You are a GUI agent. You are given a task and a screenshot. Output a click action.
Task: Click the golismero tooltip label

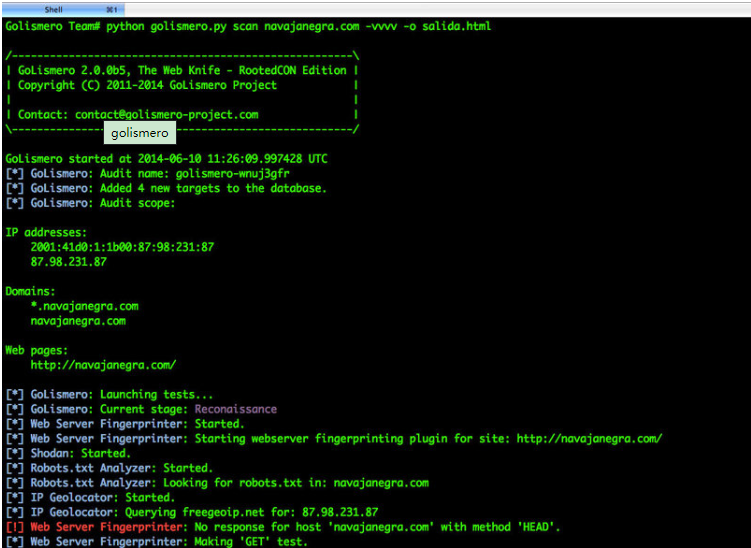(x=140, y=132)
